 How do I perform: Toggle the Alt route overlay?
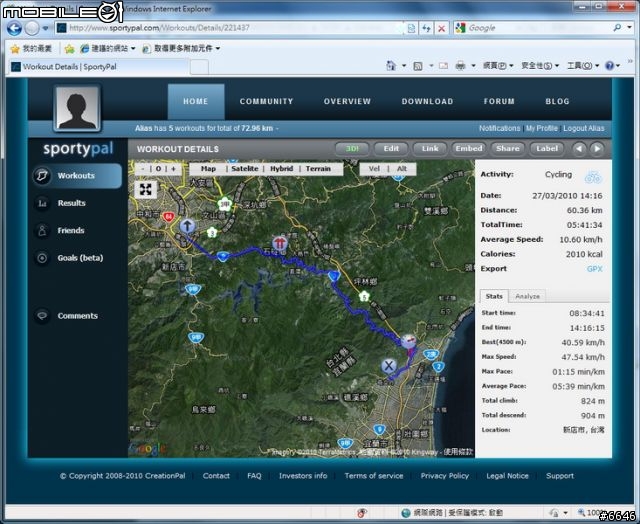click(402, 169)
